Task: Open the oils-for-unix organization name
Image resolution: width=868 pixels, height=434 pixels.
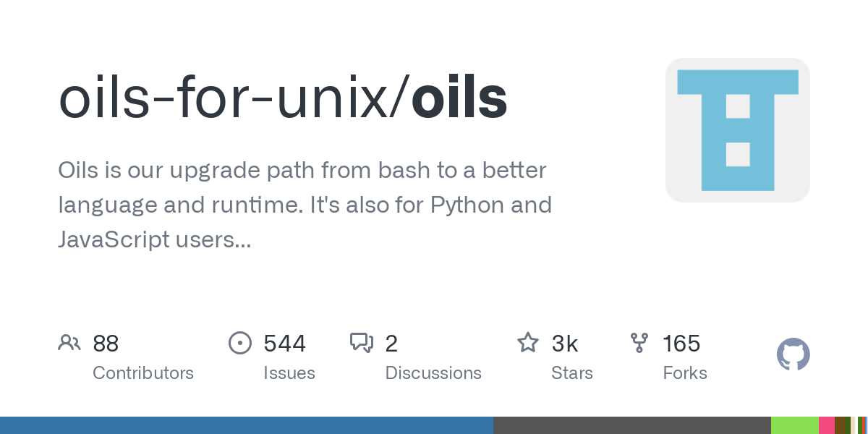Action: [229, 98]
